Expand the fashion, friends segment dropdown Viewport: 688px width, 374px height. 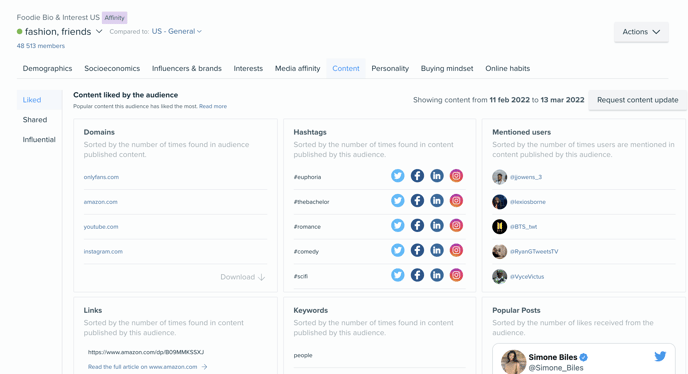pyautogui.click(x=99, y=32)
